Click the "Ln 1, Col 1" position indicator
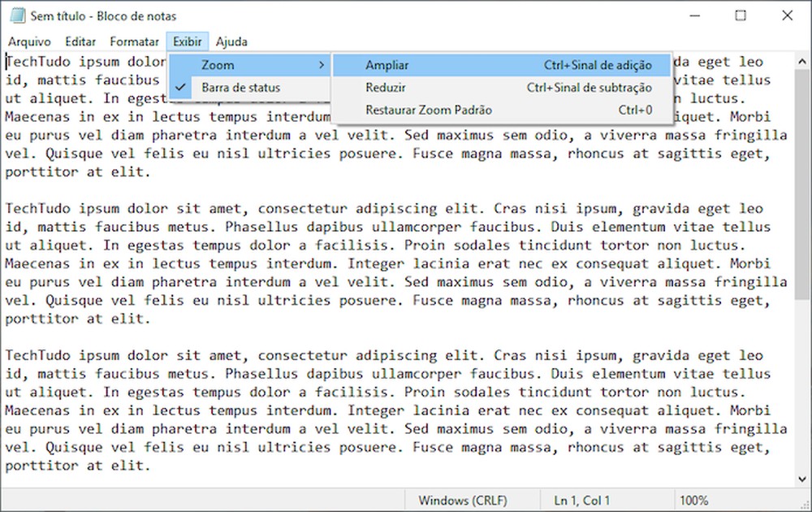Viewport: 812px width, 512px height. (581, 500)
